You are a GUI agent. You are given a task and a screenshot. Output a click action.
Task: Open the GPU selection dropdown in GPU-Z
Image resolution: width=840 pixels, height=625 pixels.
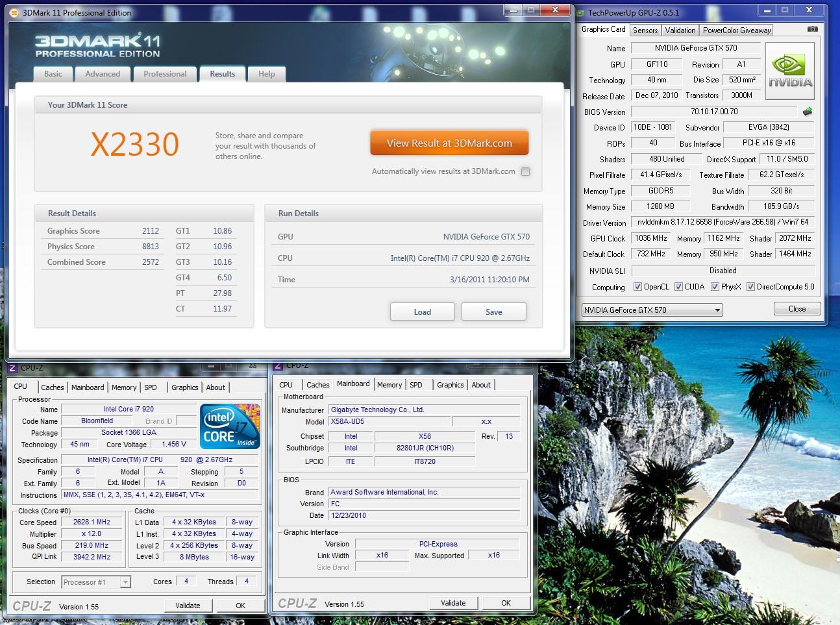[x=652, y=310]
